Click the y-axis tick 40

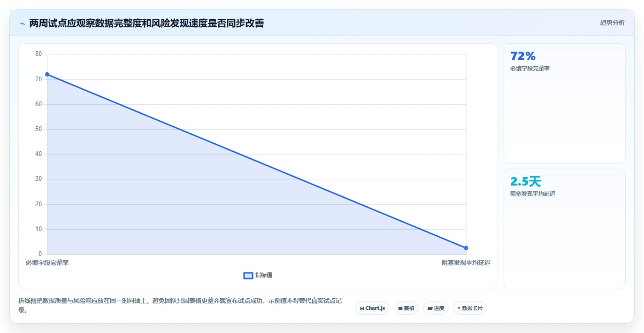click(x=38, y=154)
